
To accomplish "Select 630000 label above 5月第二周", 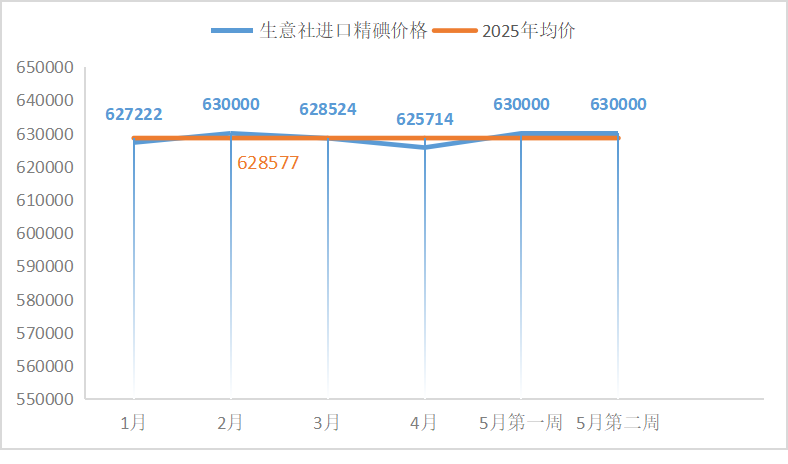I will tap(618, 104).
